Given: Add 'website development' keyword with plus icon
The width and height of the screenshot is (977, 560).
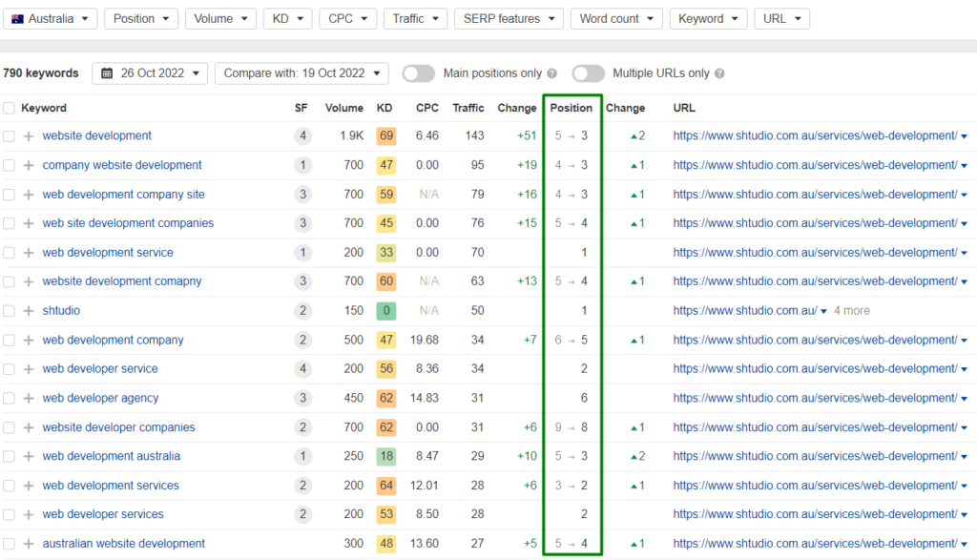Looking at the screenshot, I should click(x=28, y=135).
